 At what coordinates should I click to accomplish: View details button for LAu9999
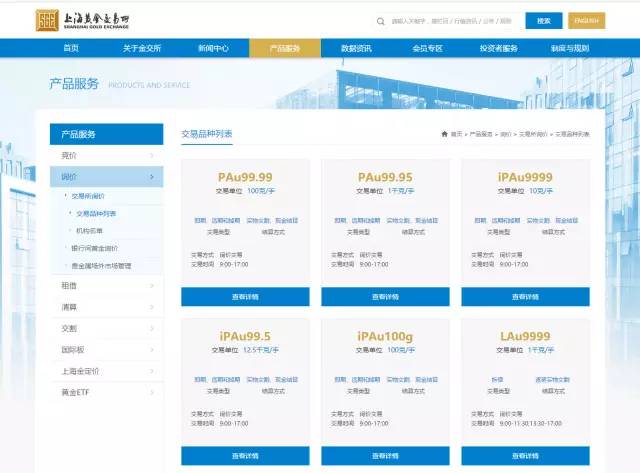point(525,456)
